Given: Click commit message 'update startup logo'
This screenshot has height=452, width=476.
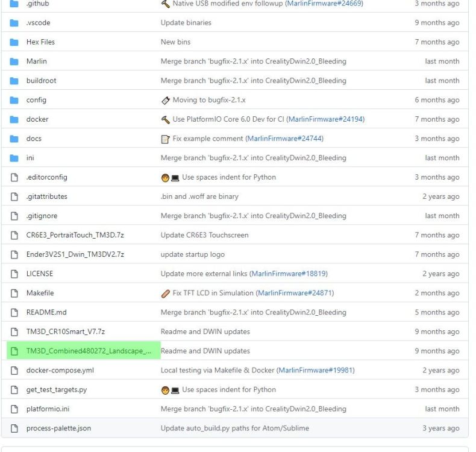Looking at the screenshot, I should point(192,255).
